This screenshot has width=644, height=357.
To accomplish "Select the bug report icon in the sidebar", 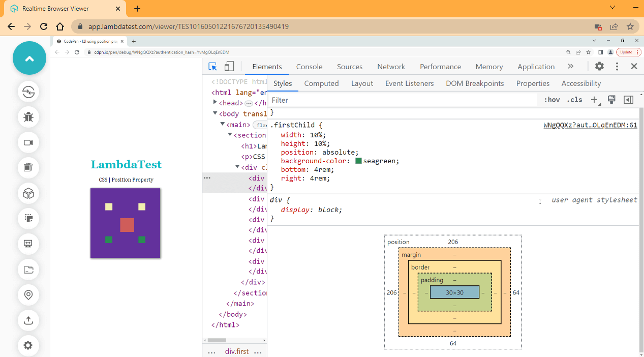I will coord(28,117).
